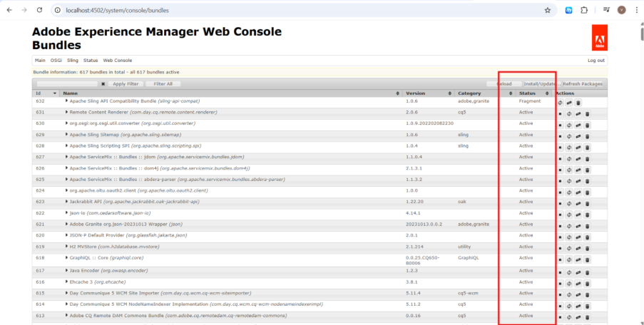Screen dimensions: 644x325
Task: Uninstall the Apache Sling Sitemap bundle
Action: coord(588,137)
